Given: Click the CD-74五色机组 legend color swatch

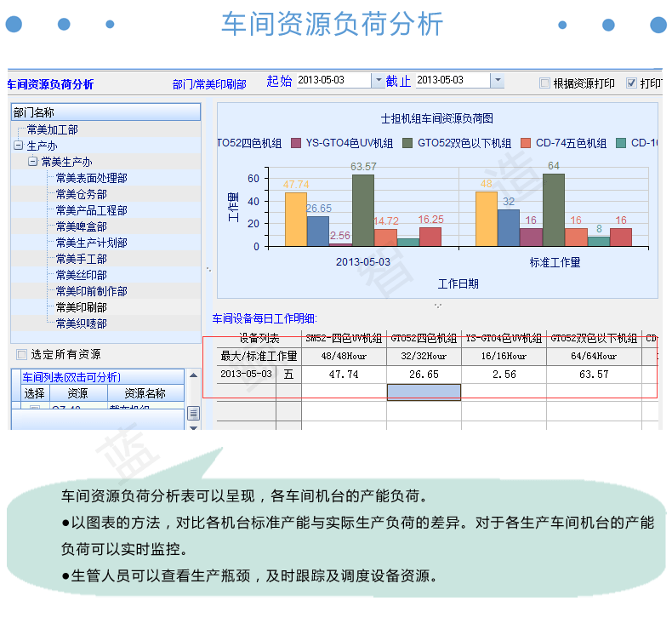Looking at the screenshot, I should (x=526, y=143).
